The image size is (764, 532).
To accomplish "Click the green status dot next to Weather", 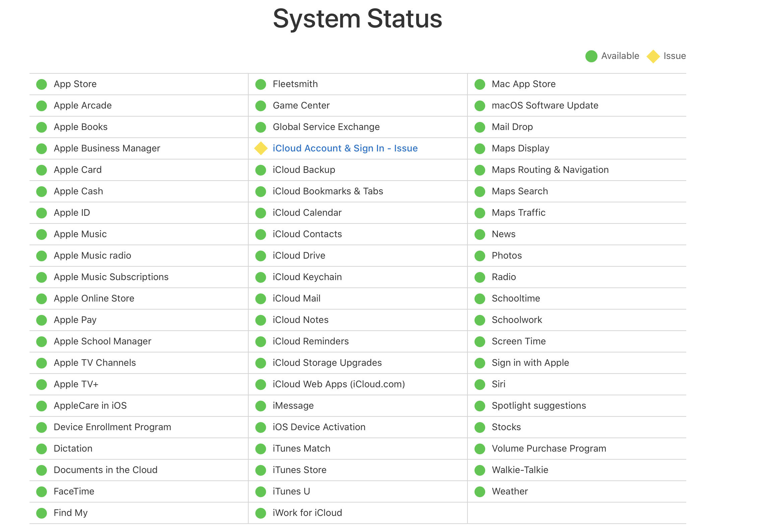I will 480,492.
